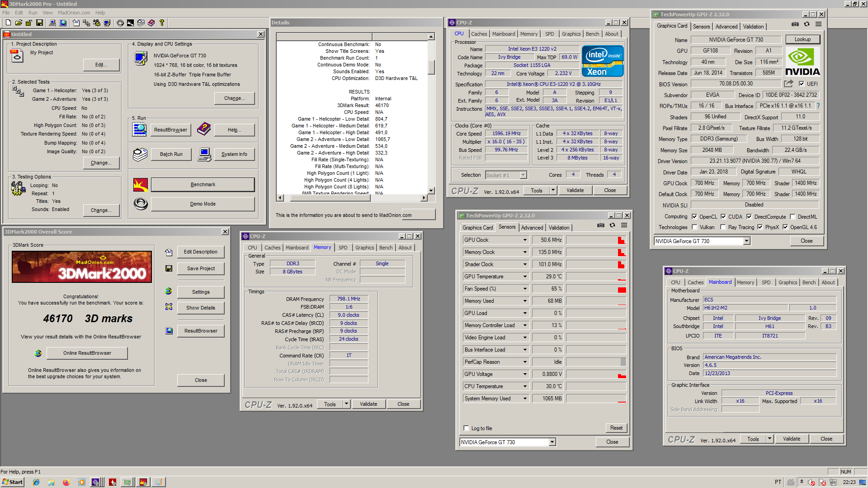The width and height of the screenshot is (868, 488).
Task: Click the Lookup button in GPU-Z
Action: tap(802, 39)
